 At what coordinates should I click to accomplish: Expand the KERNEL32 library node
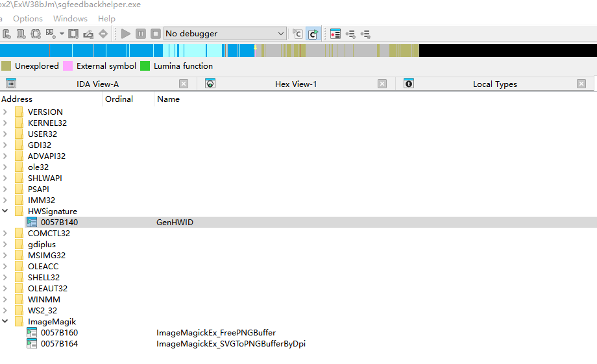tap(5, 123)
